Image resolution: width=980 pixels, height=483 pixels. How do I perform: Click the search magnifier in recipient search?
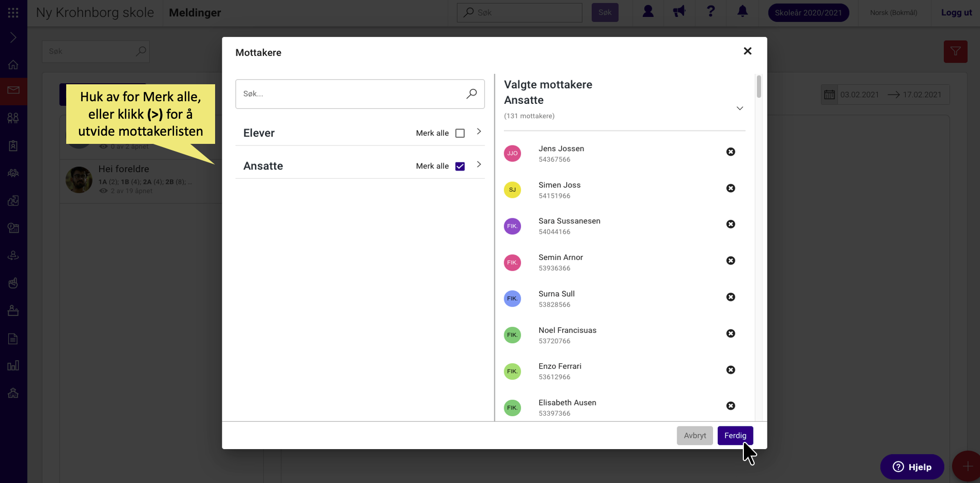click(x=471, y=94)
